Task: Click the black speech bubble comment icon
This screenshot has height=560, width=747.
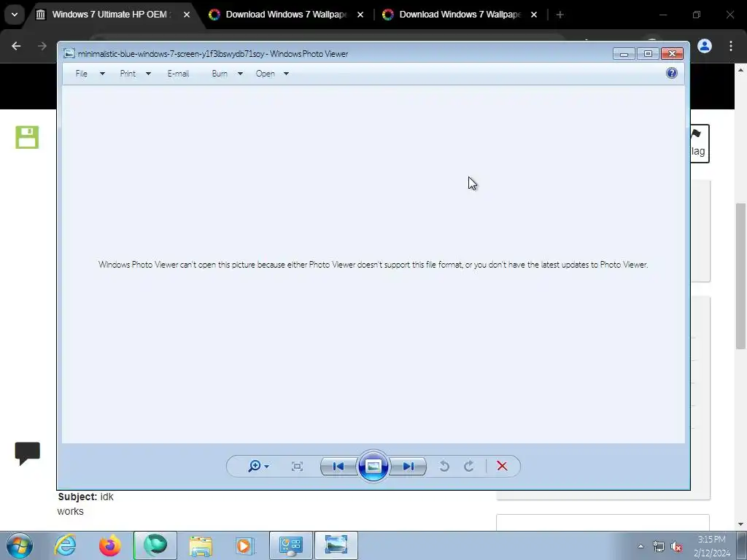Action: tap(28, 454)
